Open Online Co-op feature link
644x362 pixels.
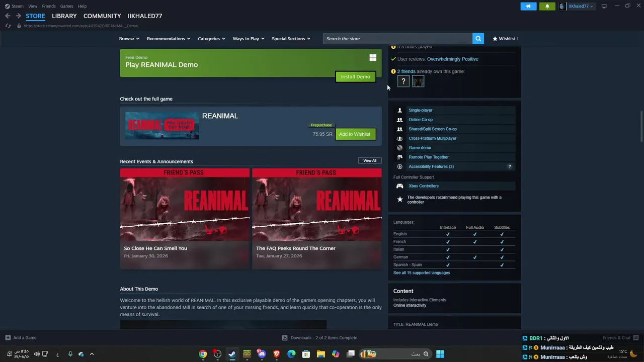coord(421,120)
